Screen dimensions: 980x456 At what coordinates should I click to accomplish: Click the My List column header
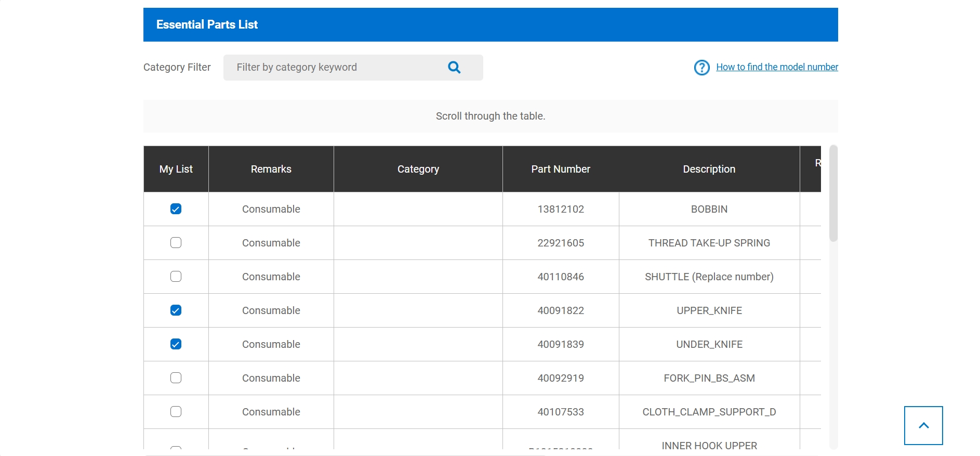point(176,169)
